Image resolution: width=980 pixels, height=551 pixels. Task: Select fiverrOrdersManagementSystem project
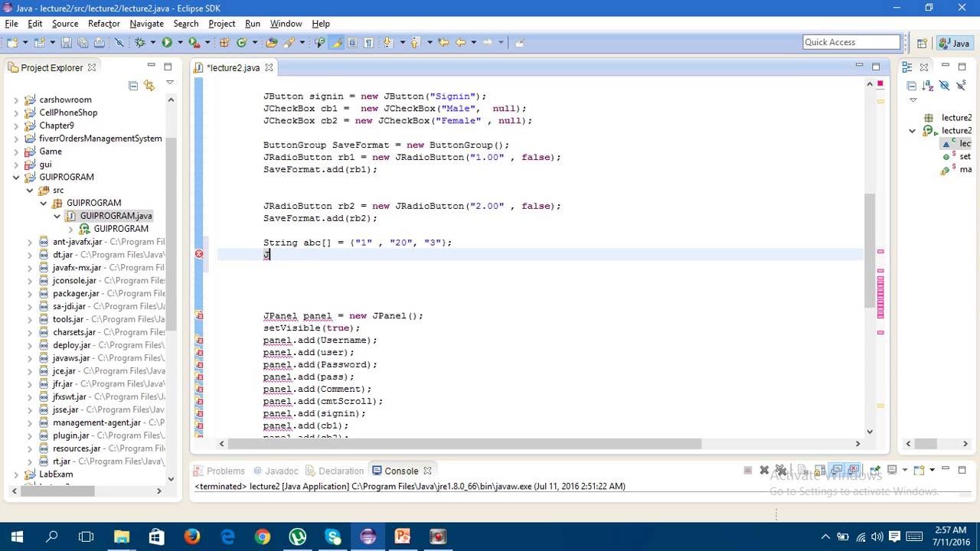tap(100, 139)
